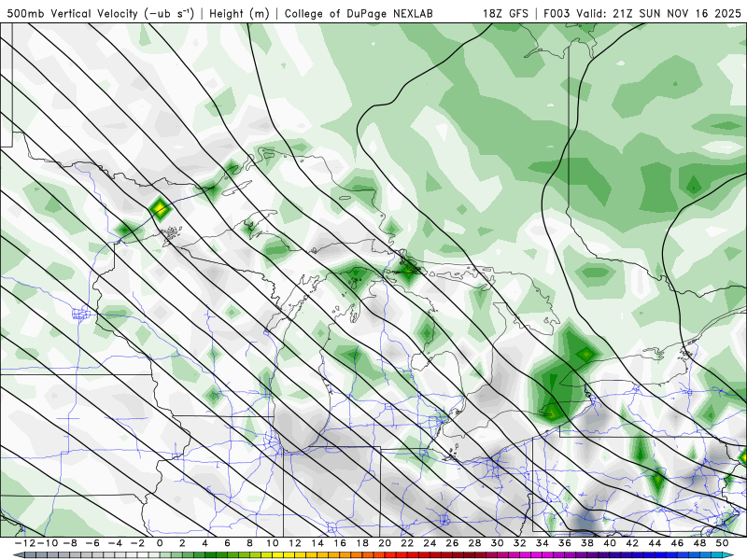The height and width of the screenshot is (560, 747).
Task: Click the 40 label on the color scale
Action: (610, 543)
